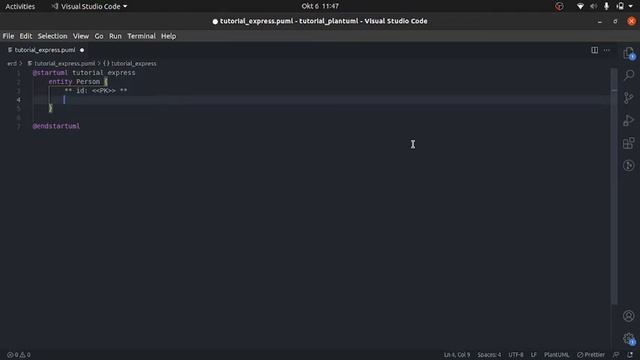Screen dimensions: 640x360
Task: Split the editor to the right
Action: point(595,50)
